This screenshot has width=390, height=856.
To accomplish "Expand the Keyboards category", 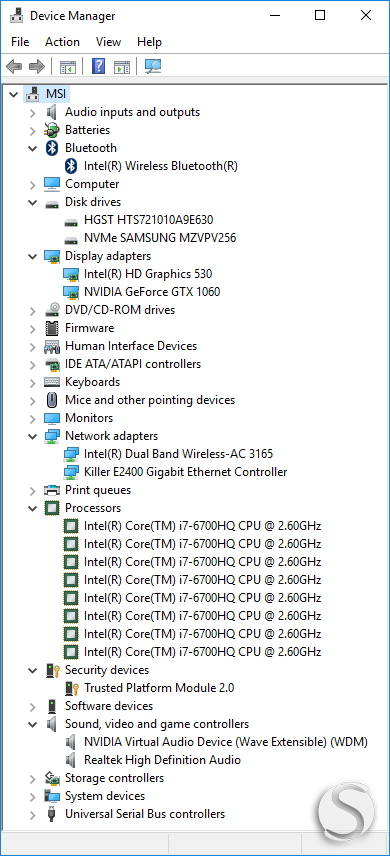I will (33, 382).
